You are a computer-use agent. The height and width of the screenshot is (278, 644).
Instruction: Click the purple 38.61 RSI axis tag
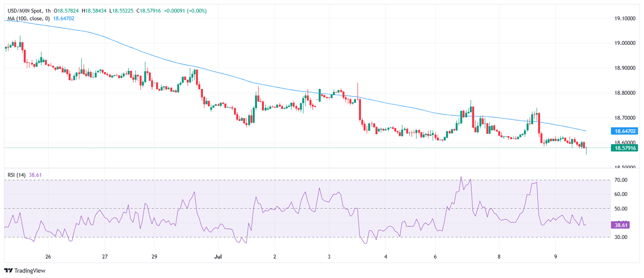(x=621, y=225)
